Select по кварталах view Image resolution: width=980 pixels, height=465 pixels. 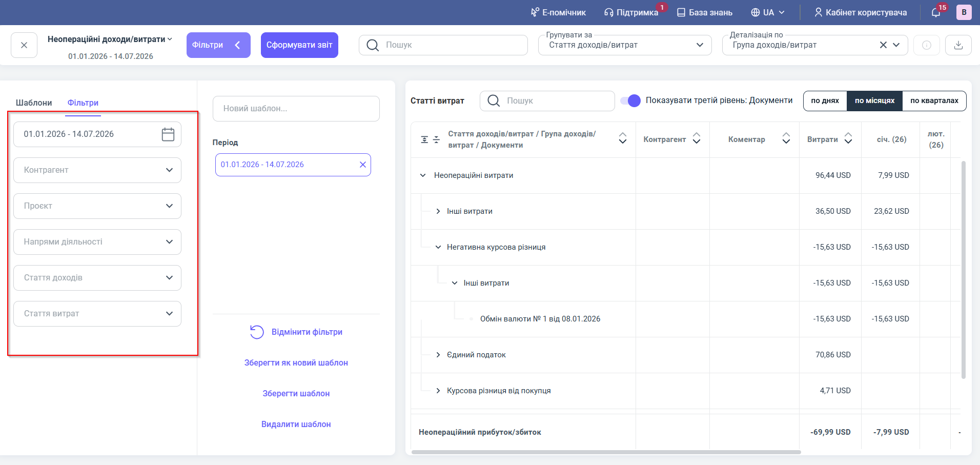(x=934, y=101)
